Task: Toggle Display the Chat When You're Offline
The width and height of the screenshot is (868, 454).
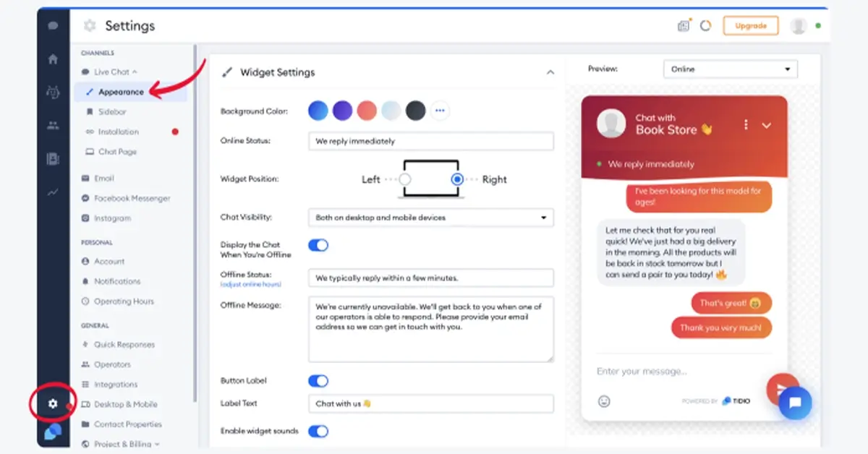Action: pyautogui.click(x=318, y=245)
